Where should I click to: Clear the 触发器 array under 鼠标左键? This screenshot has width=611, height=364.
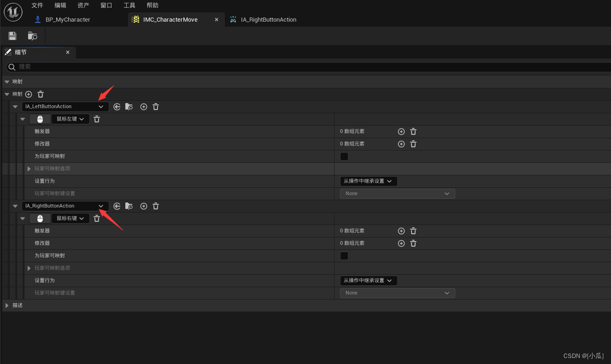click(413, 132)
